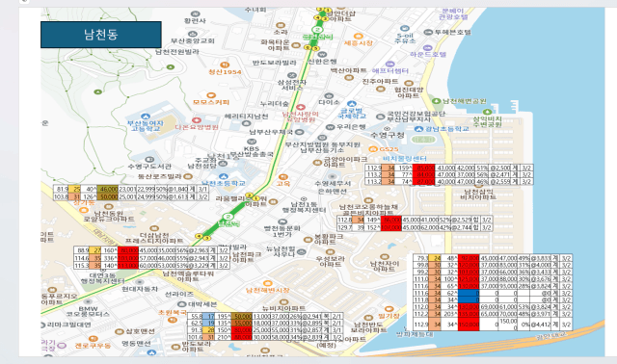Click the 수영구도서관 library icon
The height and width of the screenshot is (364, 617).
(149, 160)
